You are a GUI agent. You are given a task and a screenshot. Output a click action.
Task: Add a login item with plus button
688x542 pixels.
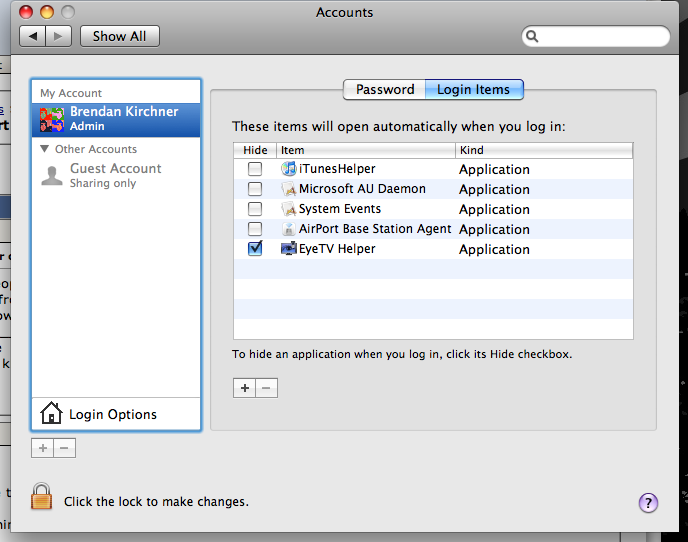point(244,388)
